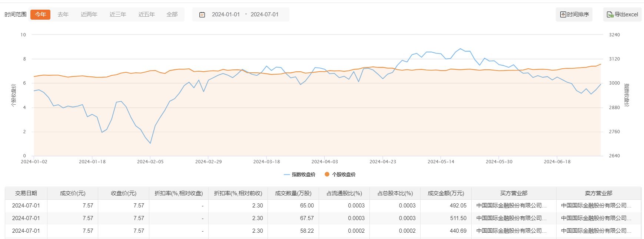
Task: Click the export excel icon
Action: click(x=610, y=14)
